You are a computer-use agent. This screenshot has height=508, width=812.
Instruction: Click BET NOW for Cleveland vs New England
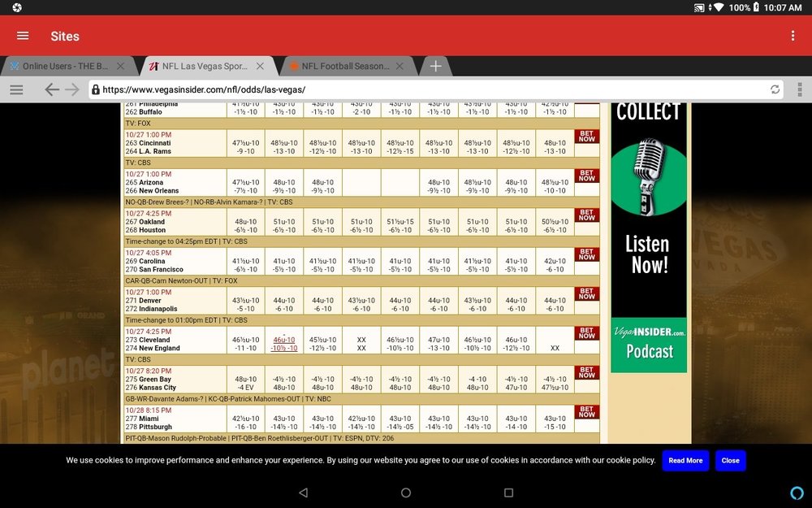pos(587,333)
